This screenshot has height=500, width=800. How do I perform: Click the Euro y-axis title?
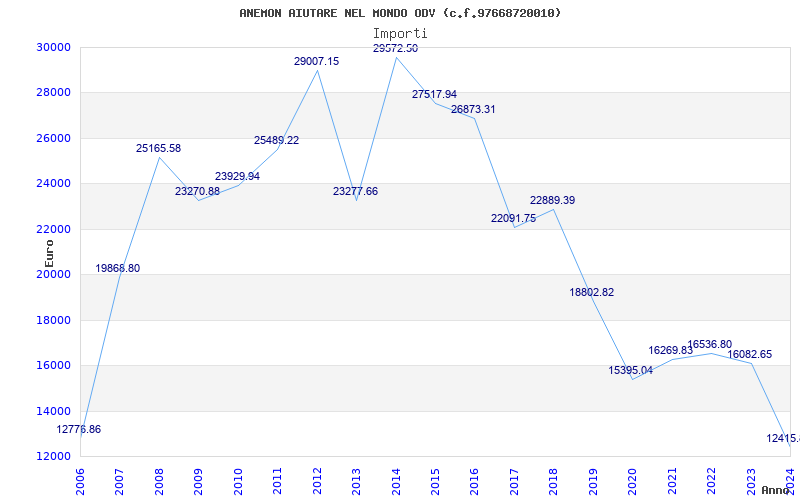click(49, 253)
